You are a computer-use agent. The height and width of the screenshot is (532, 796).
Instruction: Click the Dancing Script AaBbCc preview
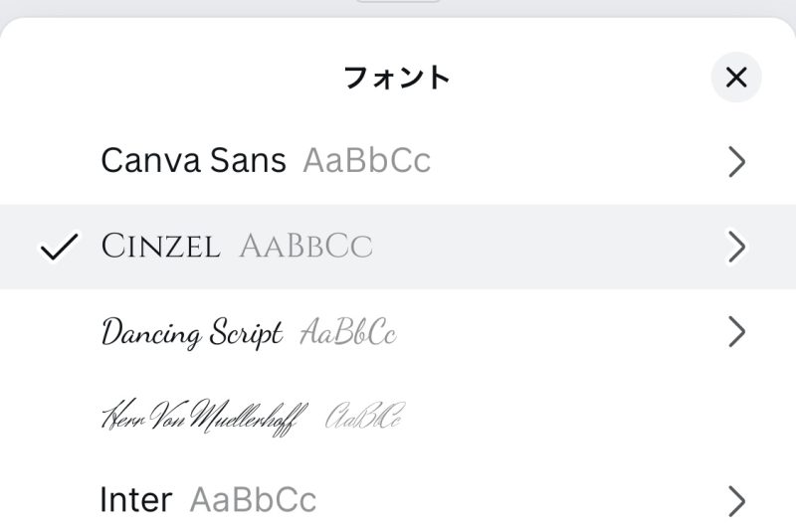348,333
